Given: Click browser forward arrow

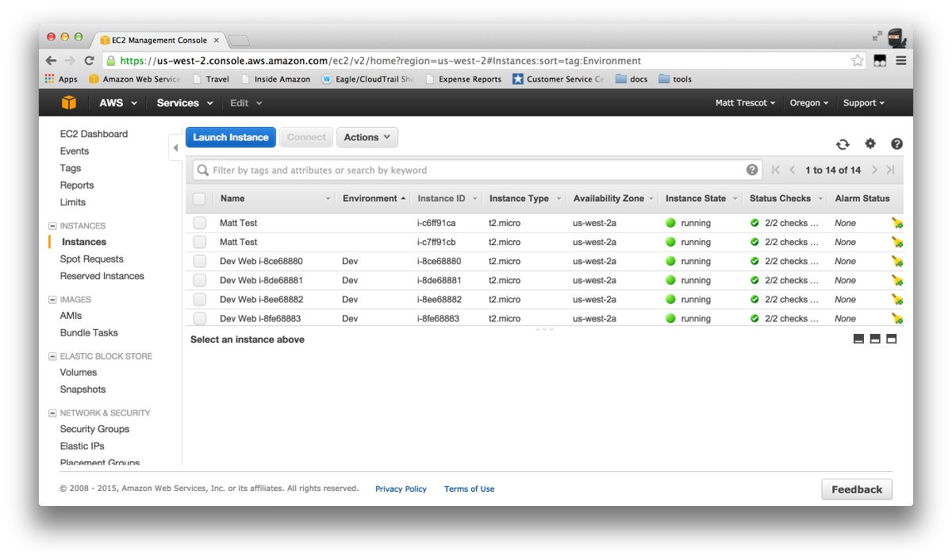Looking at the screenshot, I should 71,60.
